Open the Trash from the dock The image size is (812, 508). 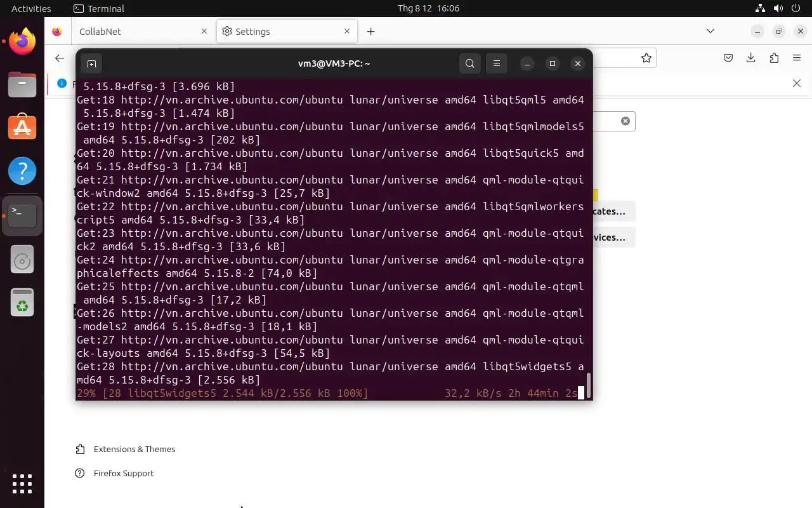click(x=22, y=303)
